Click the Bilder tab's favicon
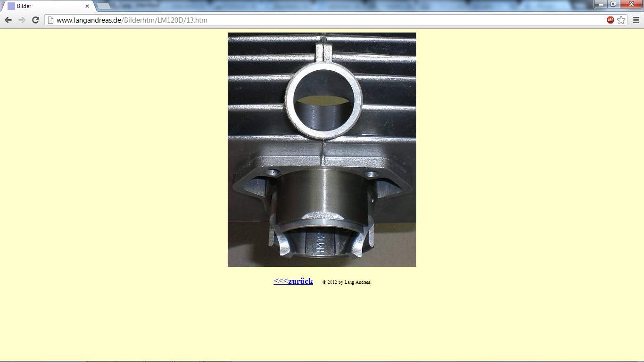 pyautogui.click(x=11, y=6)
